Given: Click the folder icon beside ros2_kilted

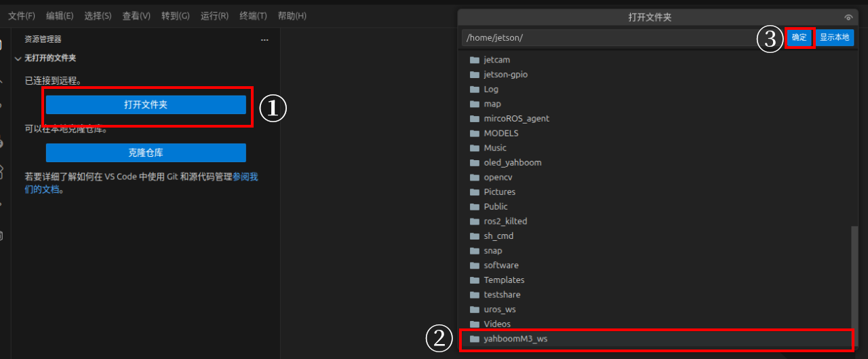Looking at the screenshot, I should pos(475,221).
